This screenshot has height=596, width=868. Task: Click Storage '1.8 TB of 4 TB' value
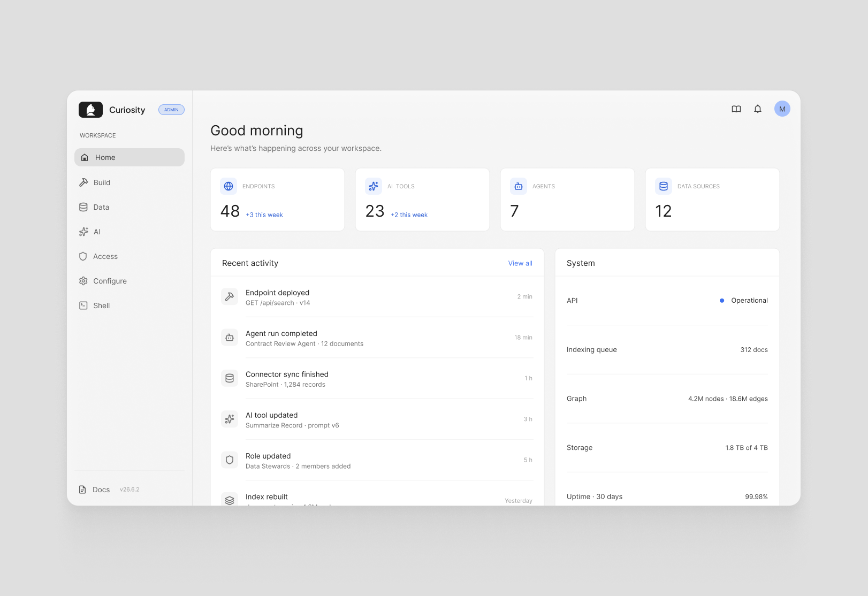747,448
